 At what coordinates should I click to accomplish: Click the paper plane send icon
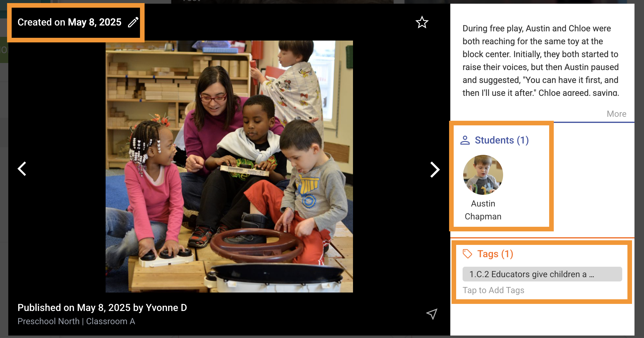pos(432,314)
